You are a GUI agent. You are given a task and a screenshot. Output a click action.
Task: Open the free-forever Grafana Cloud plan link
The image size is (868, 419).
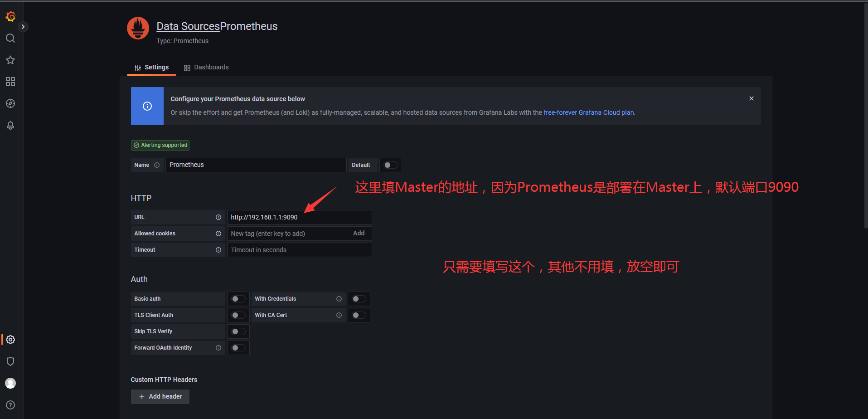click(589, 112)
